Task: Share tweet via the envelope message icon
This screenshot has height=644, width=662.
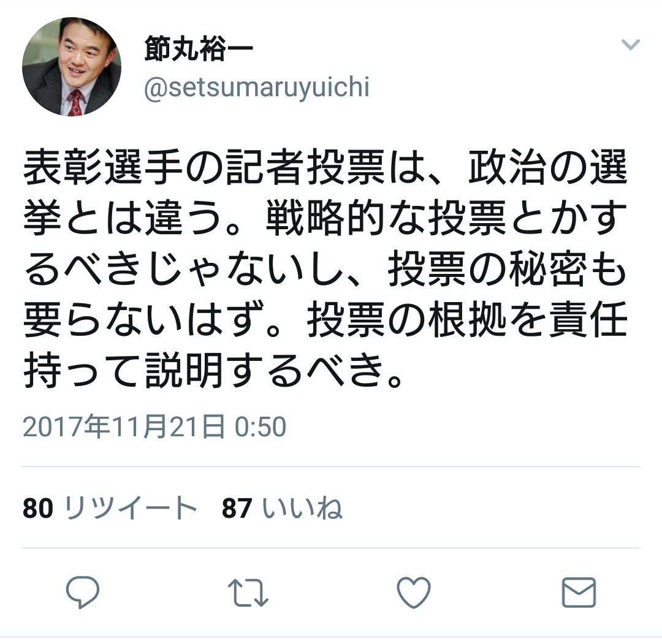Action: (579, 593)
